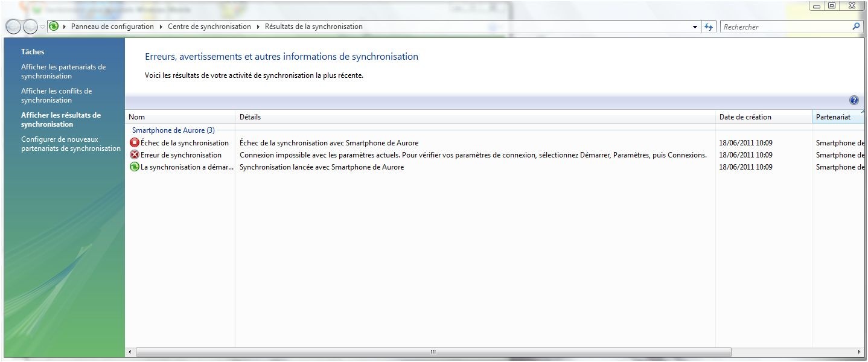
Task: Click the Forward navigation arrow button
Action: click(30, 27)
